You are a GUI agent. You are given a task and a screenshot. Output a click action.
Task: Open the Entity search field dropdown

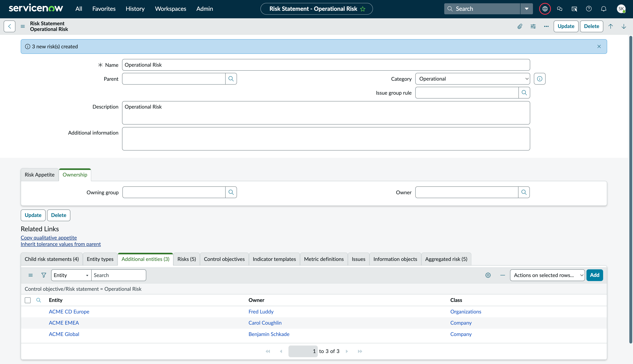pos(71,275)
